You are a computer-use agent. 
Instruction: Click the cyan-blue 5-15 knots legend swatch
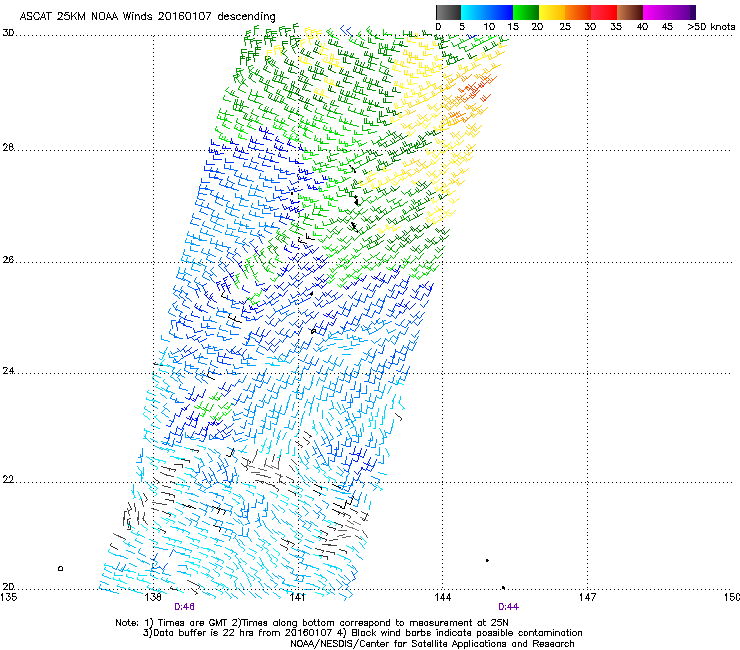(487, 12)
